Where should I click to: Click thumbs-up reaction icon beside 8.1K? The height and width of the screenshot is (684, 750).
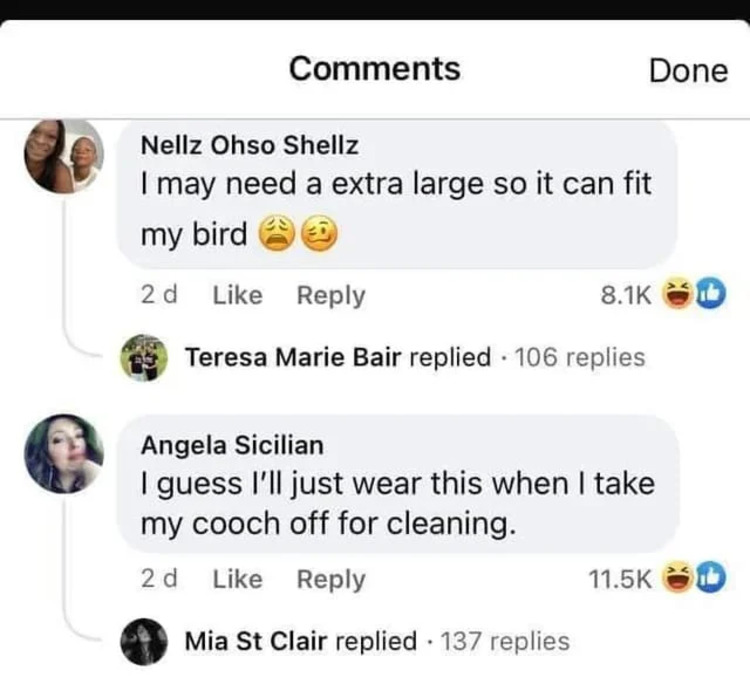point(704,295)
